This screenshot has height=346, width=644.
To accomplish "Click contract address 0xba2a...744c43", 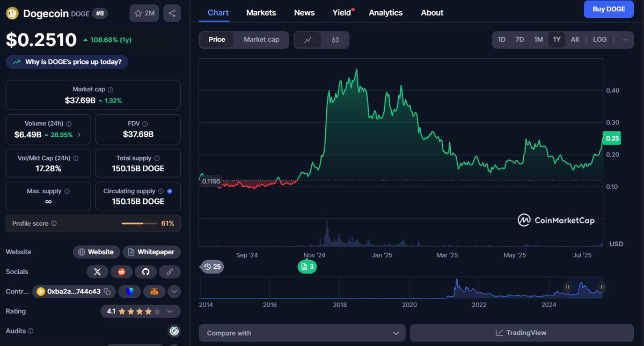I will (x=74, y=292).
